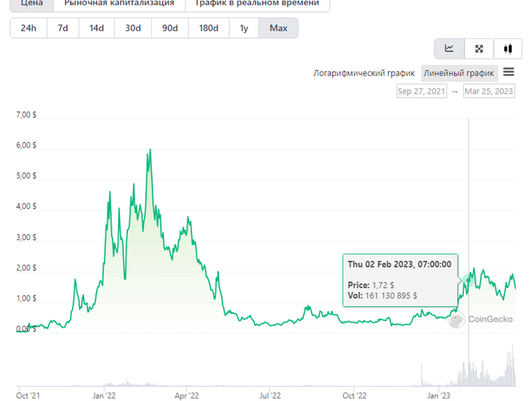Switch to the candlestick chart icon
This screenshot has width=532, height=401.
click(508, 49)
